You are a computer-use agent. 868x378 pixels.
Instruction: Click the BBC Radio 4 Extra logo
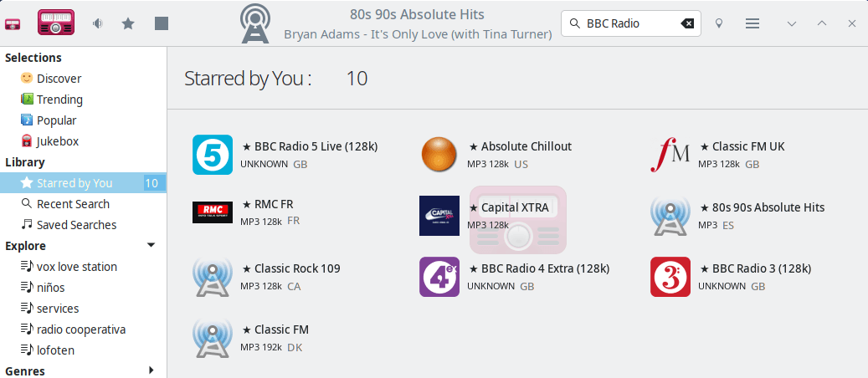pyautogui.click(x=439, y=277)
